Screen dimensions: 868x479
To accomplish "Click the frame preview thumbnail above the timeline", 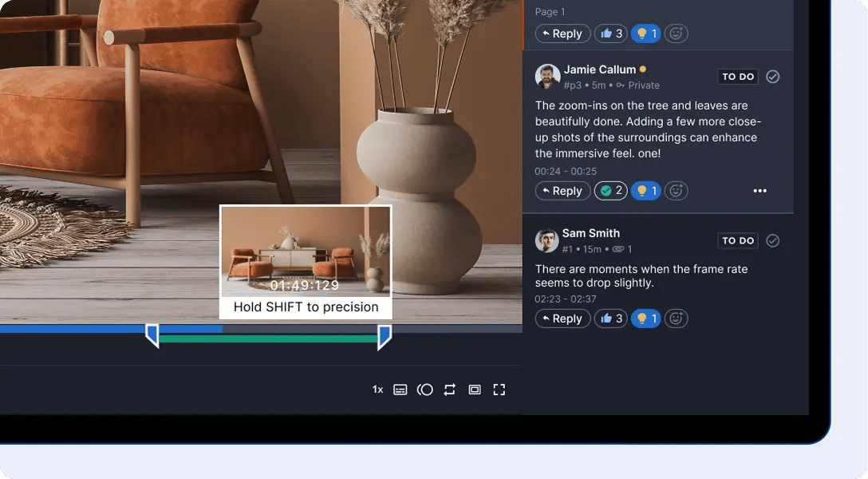I will (x=306, y=251).
